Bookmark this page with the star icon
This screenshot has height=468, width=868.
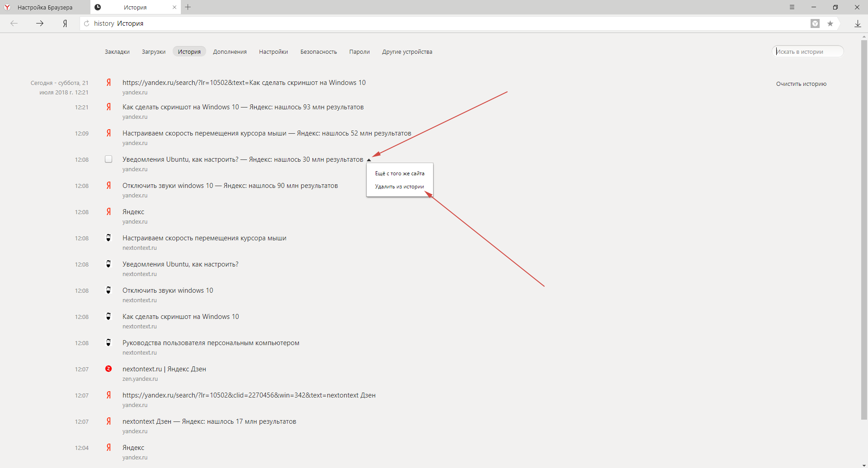click(x=830, y=23)
